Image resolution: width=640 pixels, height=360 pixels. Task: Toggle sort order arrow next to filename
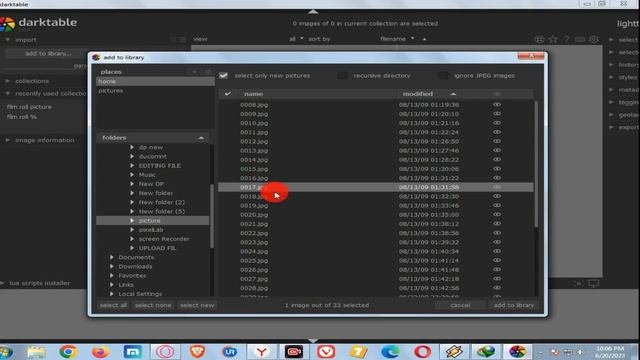click(x=424, y=39)
